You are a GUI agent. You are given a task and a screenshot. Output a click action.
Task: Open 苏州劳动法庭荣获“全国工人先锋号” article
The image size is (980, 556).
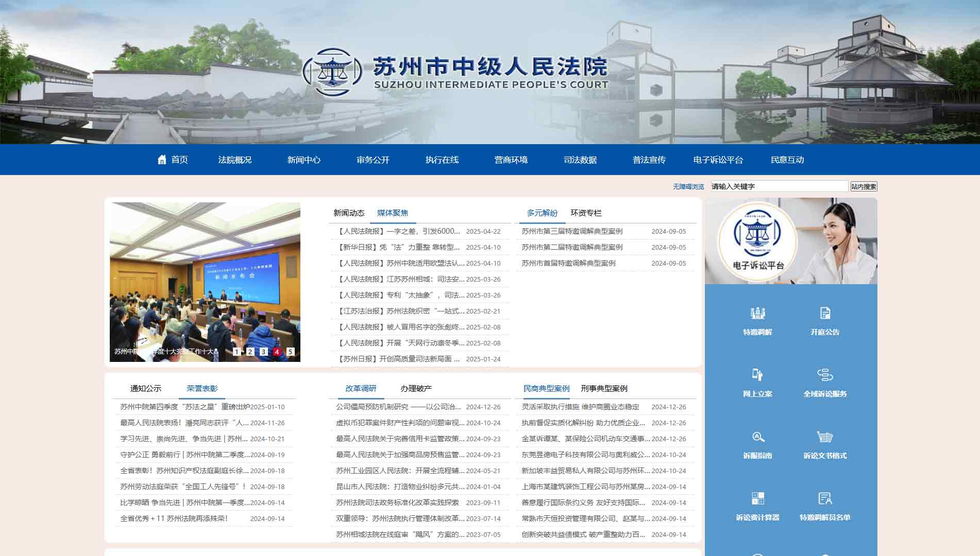pyautogui.click(x=183, y=486)
